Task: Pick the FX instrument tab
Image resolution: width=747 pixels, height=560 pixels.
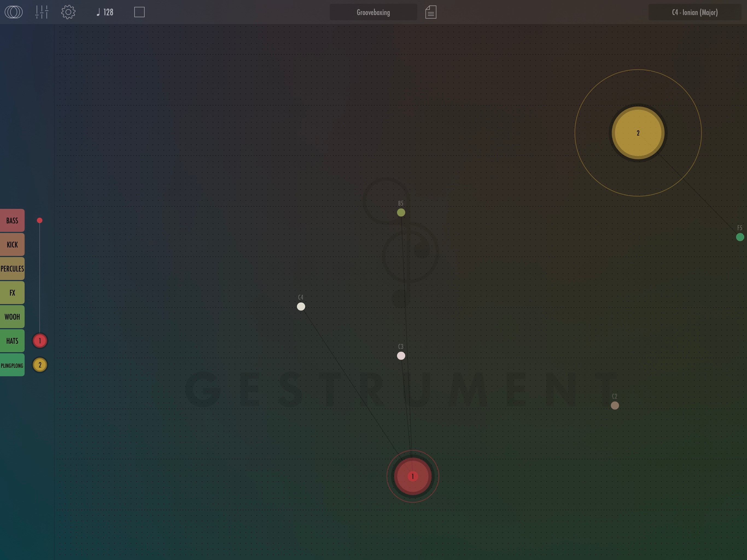Action: [12, 293]
